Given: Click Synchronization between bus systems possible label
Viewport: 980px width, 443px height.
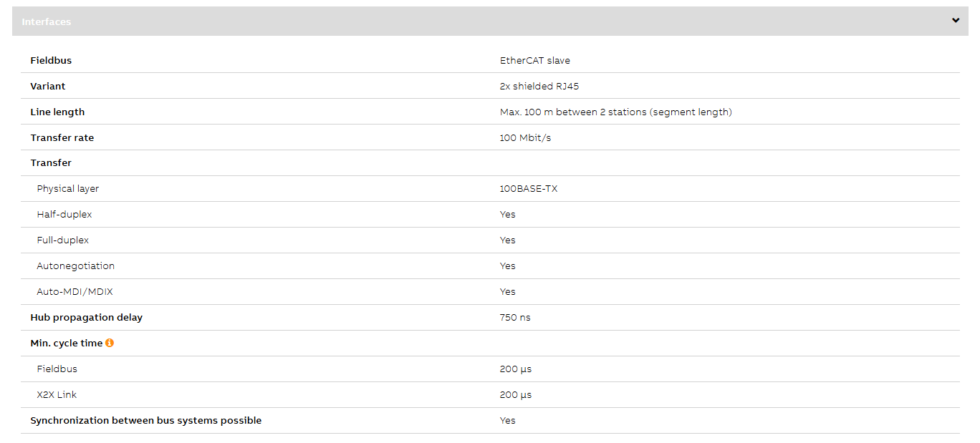Looking at the screenshot, I should (146, 420).
